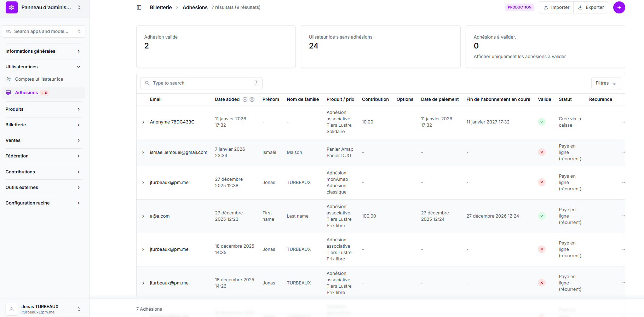644x317 pixels.
Task: Click the red invalid icon for ismael.lemouel@gmail.com
Action: pos(541,152)
